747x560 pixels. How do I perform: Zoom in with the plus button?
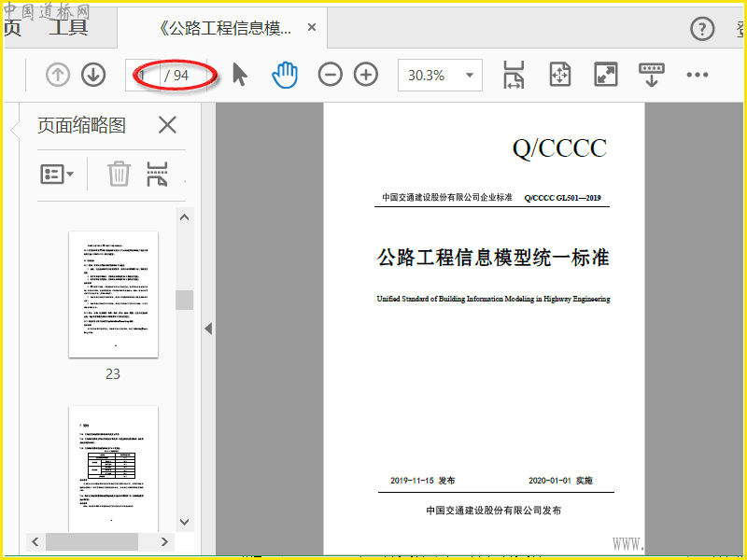(366, 75)
